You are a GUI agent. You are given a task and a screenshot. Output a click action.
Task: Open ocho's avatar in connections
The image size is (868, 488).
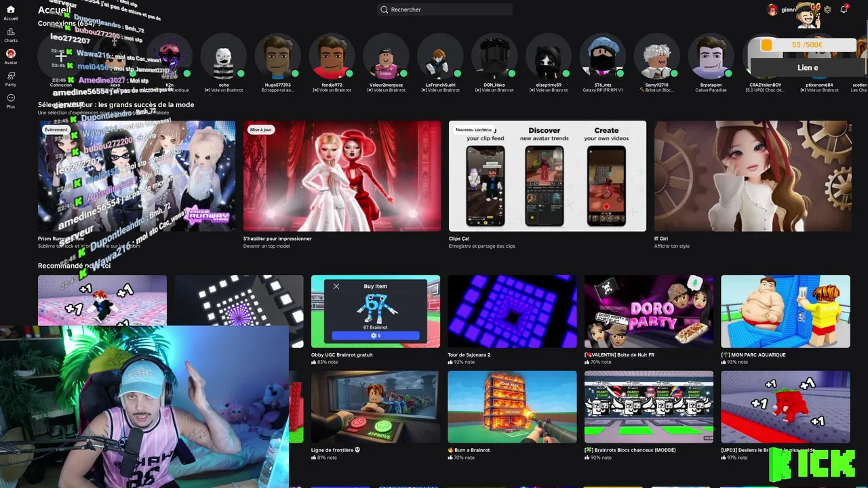[223, 57]
